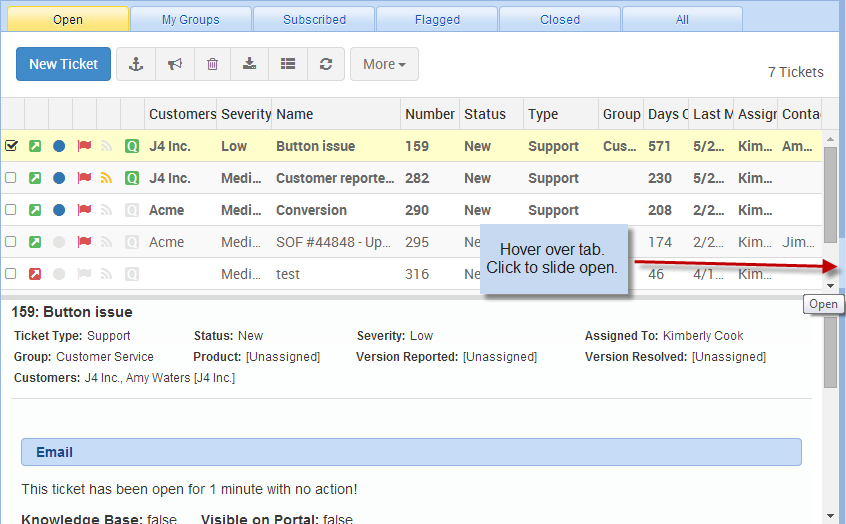Click the refresh icon in toolbar

326,64
